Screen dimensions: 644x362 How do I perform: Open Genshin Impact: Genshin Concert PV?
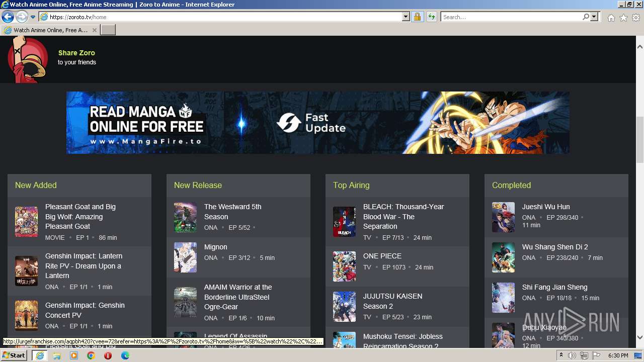click(x=85, y=310)
